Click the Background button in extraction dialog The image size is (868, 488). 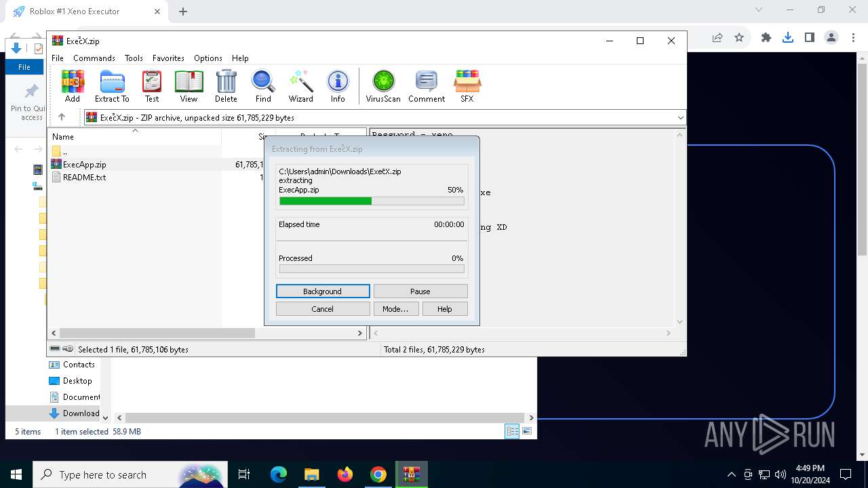click(x=323, y=291)
